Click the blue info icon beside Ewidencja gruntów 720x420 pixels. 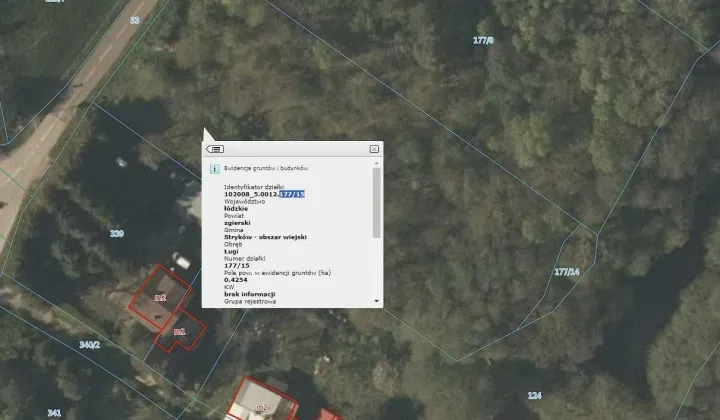[x=214, y=168]
